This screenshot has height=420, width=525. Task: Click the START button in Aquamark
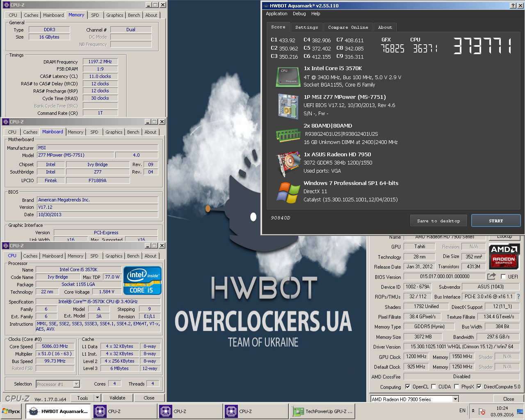pos(496,221)
